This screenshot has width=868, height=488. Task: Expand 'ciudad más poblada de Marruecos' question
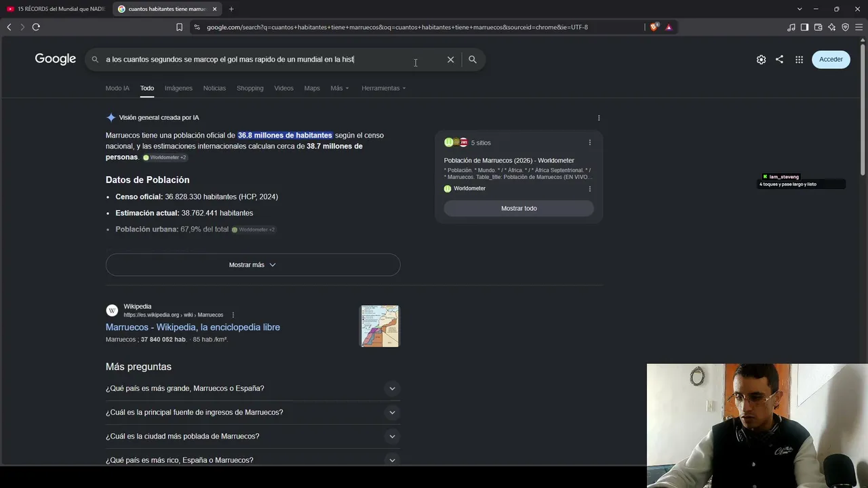[x=253, y=436]
